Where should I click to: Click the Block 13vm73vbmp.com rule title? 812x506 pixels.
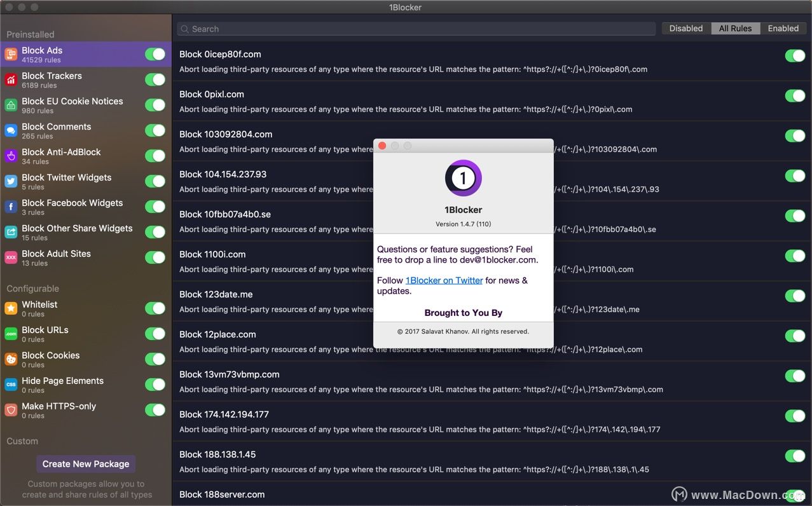pyautogui.click(x=230, y=374)
